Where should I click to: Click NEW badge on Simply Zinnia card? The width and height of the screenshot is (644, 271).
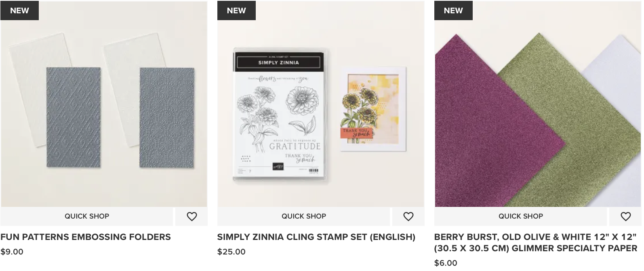[x=236, y=10]
